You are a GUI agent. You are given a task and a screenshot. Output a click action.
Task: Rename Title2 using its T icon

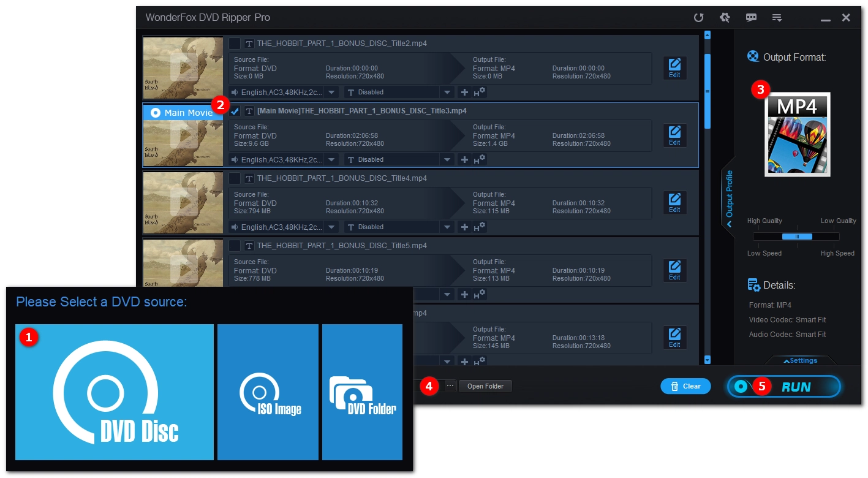249,44
